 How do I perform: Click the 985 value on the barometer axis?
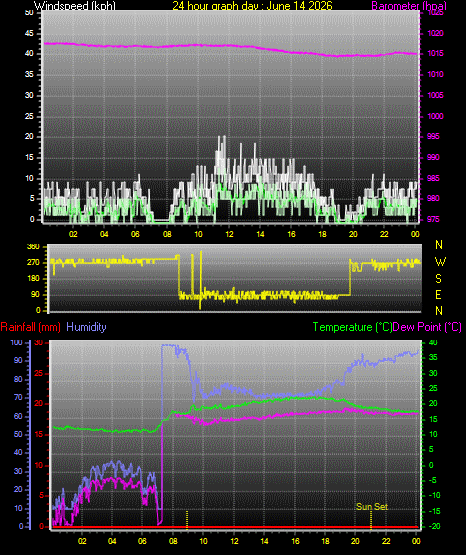(433, 178)
